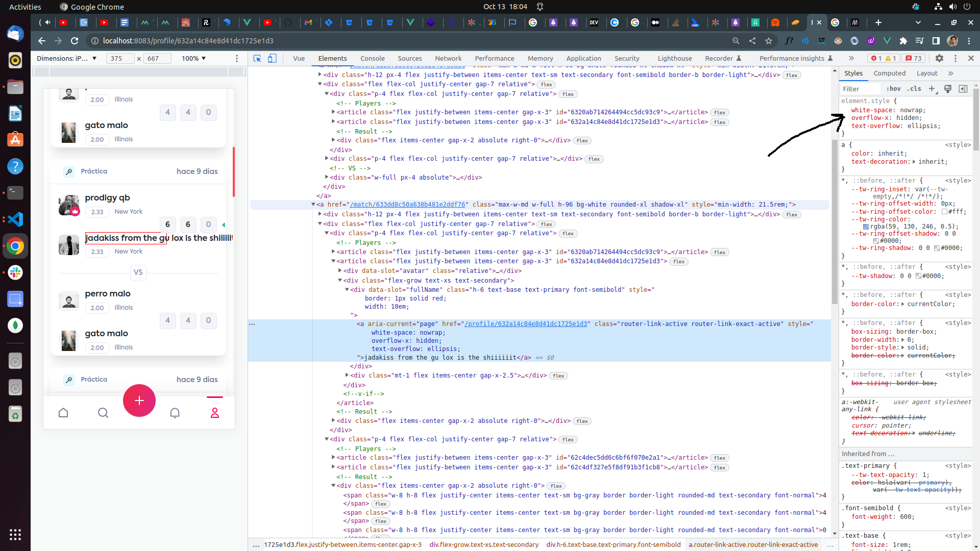The width and height of the screenshot is (980, 551).
Task: Activate the inspect element picker tool
Action: click(x=257, y=58)
